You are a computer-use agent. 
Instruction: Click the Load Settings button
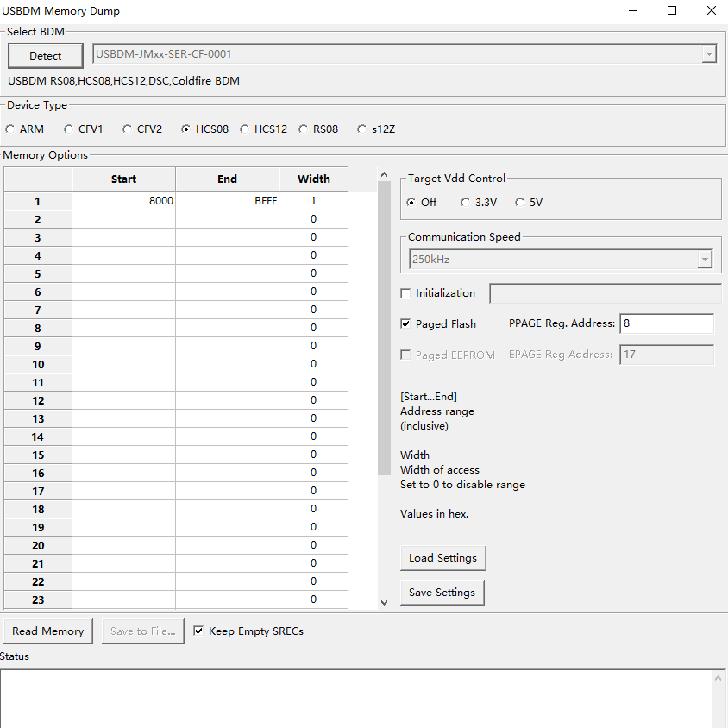(442, 558)
